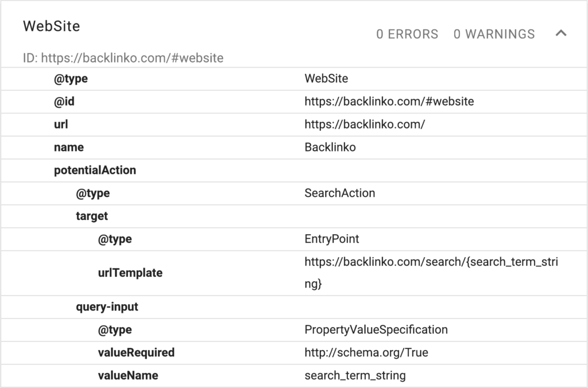588x388 pixels.
Task: Click the PropertyValueSpecification value
Action: pos(376,330)
